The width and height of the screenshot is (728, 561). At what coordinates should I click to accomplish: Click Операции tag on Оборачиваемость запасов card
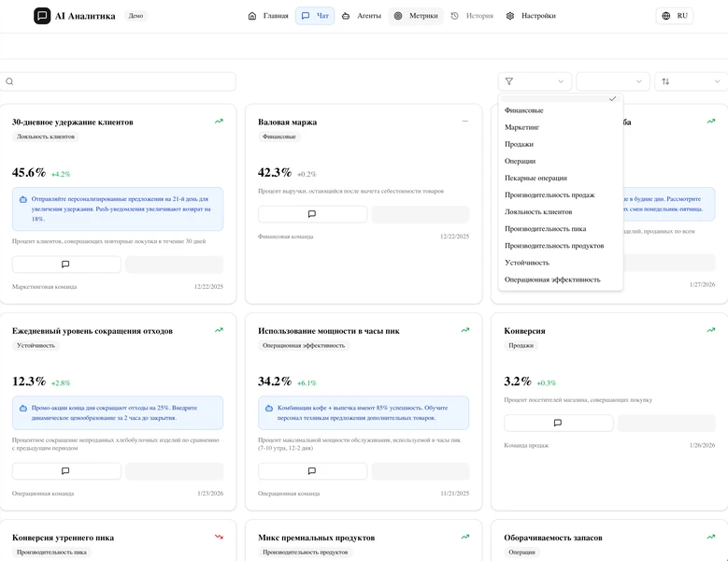pyautogui.click(x=521, y=553)
